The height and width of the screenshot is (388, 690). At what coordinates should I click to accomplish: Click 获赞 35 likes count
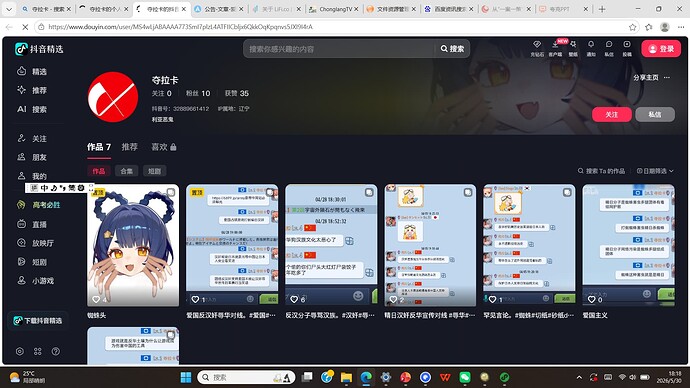tap(237, 93)
